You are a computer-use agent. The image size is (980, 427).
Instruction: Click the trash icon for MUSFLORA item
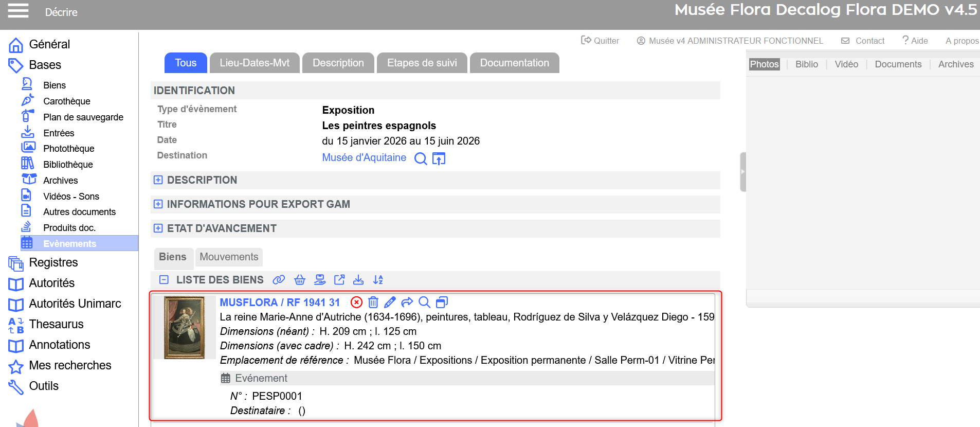click(x=373, y=303)
